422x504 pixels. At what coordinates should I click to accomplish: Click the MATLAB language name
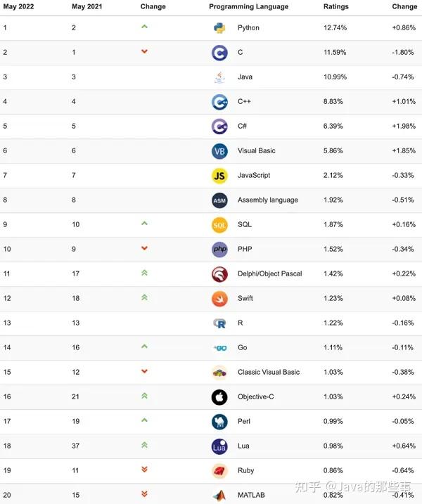pos(251,496)
